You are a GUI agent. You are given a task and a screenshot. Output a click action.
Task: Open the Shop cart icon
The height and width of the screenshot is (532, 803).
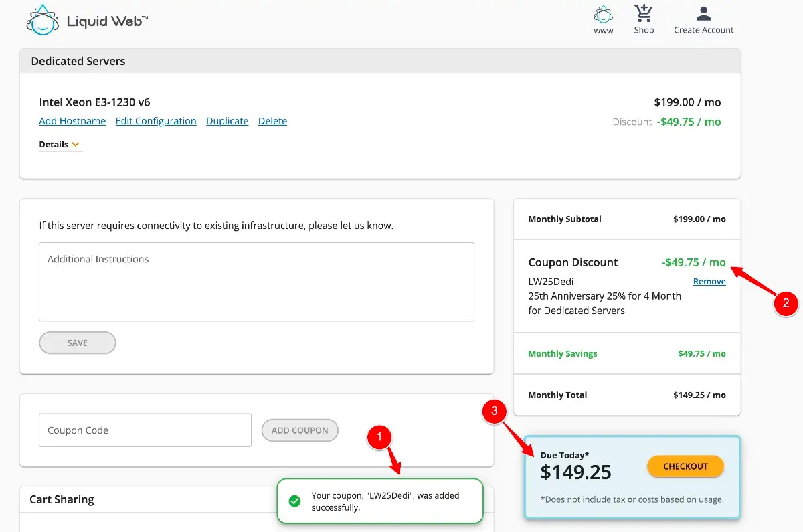644,13
